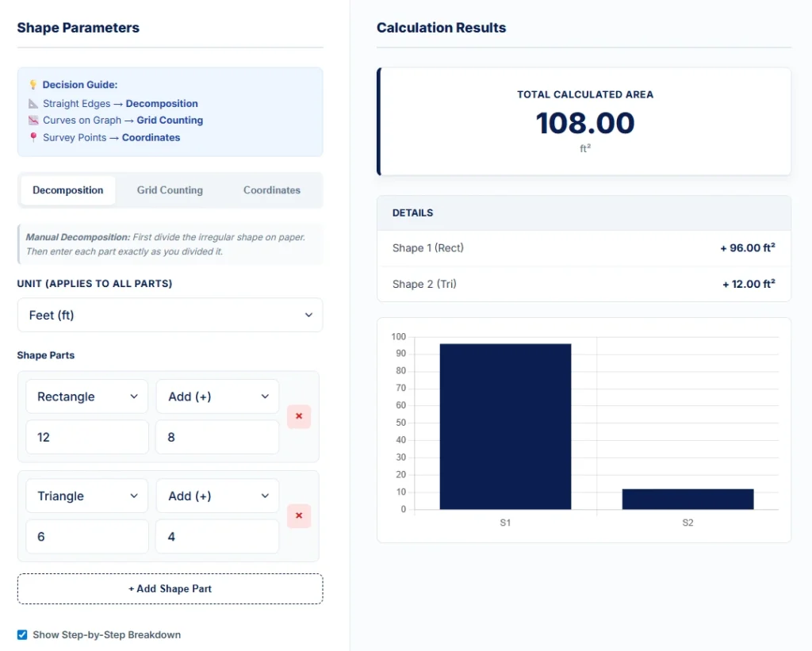Click the ruler icon next to Straight Edges
812x651 pixels.
click(33, 104)
